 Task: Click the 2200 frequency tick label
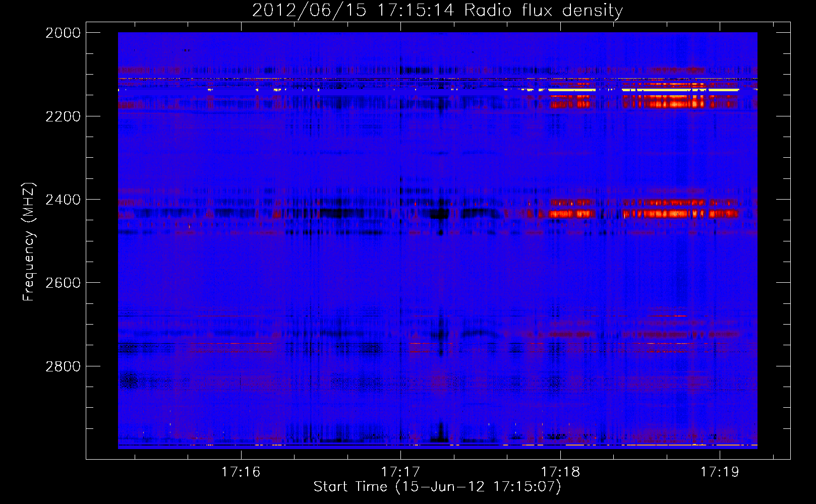coord(63,116)
